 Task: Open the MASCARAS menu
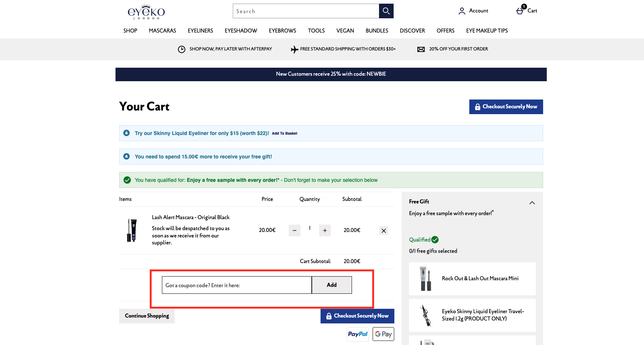pyautogui.click(x=162, y=31)
